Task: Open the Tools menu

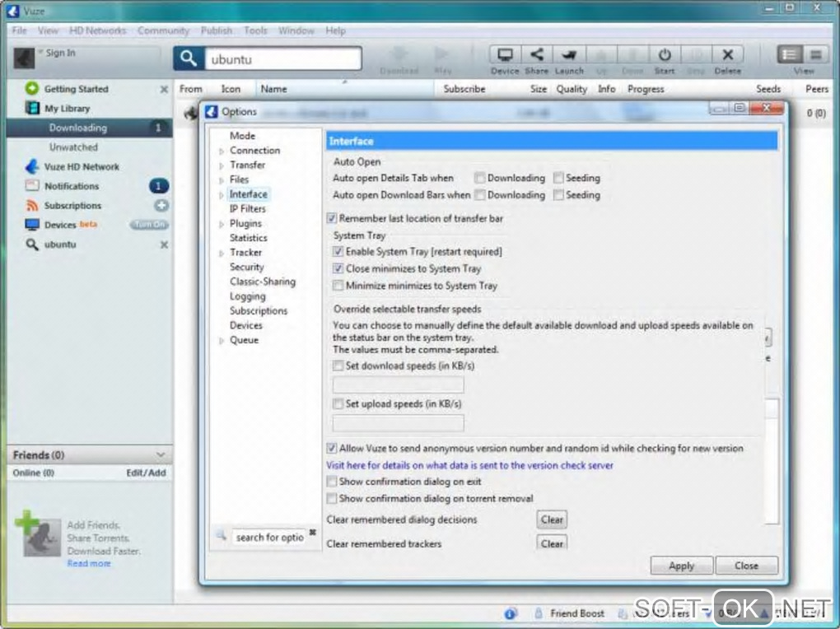Action: coord(255,30)
